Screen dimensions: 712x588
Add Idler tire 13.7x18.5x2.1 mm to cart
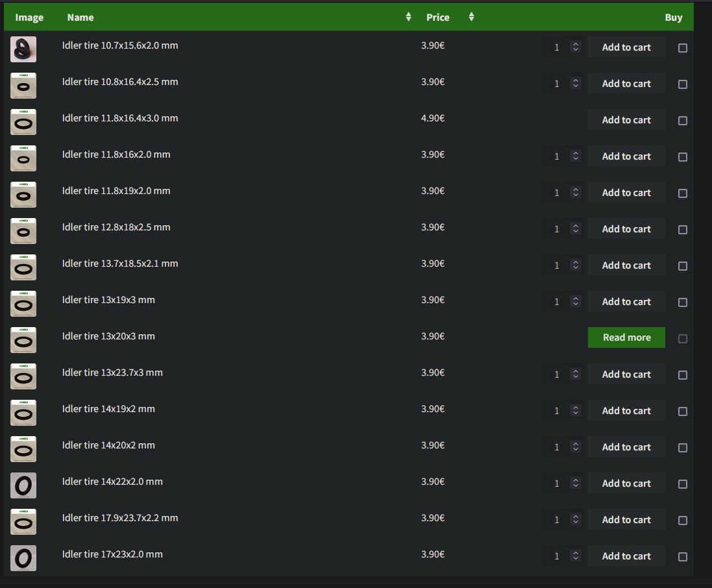626,265
